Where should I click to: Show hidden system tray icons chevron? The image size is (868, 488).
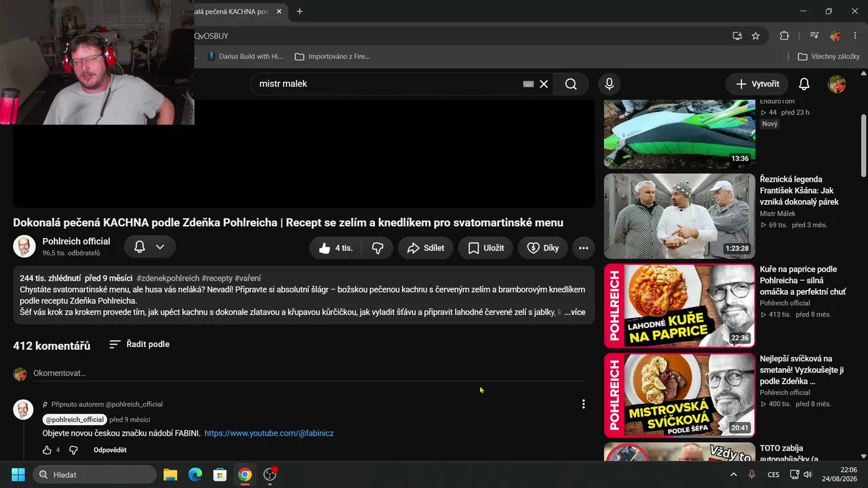[x=733, y=474]
